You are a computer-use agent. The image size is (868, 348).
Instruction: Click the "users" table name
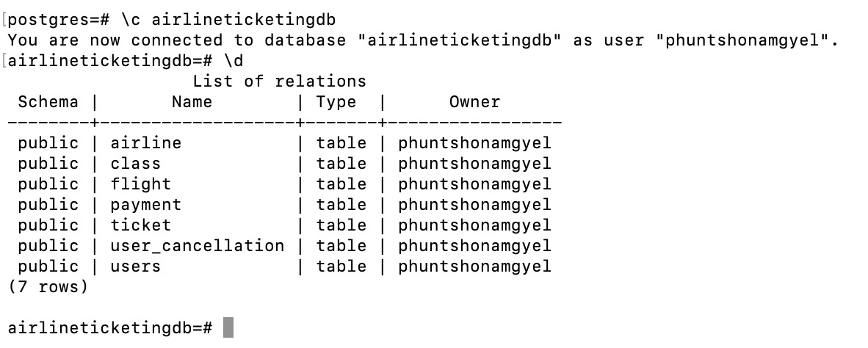click(135, 267)
